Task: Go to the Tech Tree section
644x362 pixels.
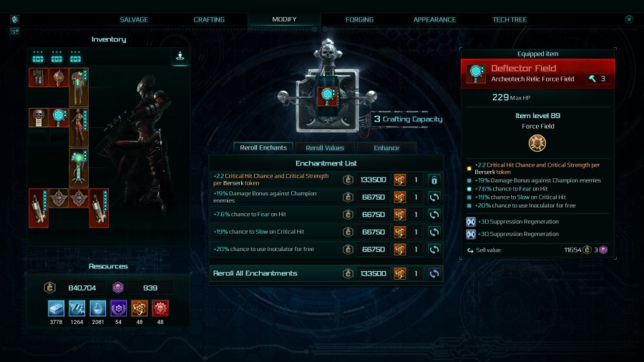Action: tap(509, 20)
